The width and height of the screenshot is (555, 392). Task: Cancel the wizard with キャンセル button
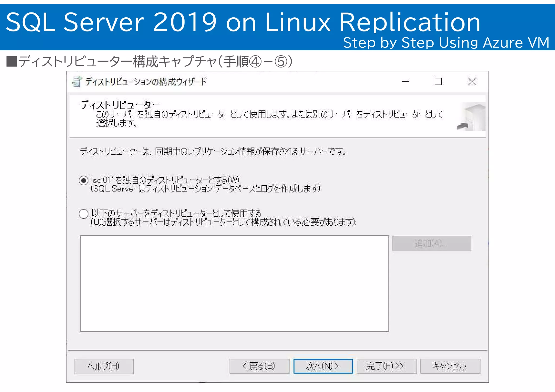[x=450, y=366]
